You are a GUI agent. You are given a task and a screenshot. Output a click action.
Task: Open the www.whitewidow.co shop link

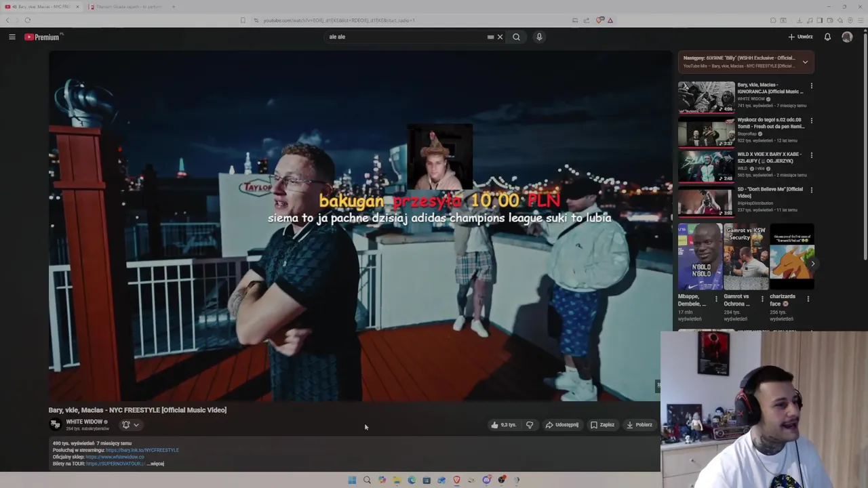(115, 457)
